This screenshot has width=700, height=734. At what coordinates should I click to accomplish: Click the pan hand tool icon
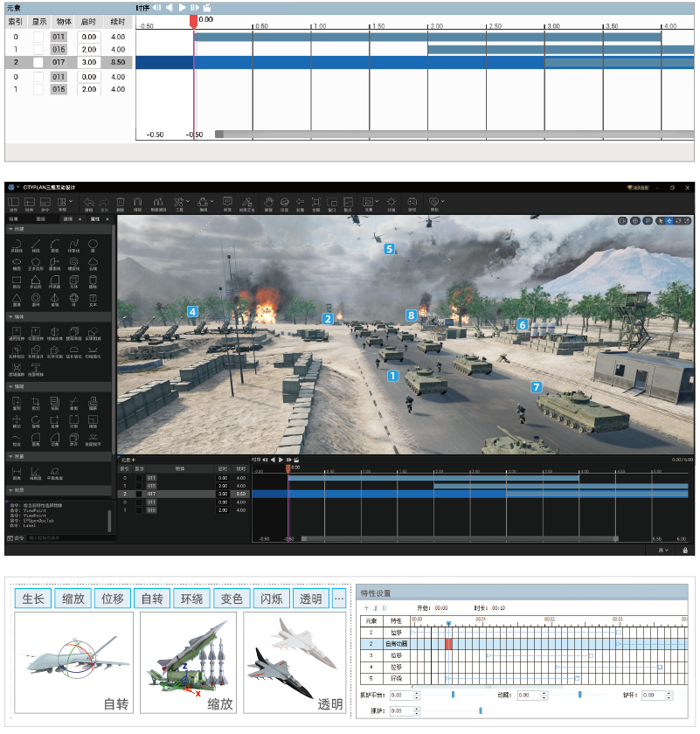click(x=268, y=200)
